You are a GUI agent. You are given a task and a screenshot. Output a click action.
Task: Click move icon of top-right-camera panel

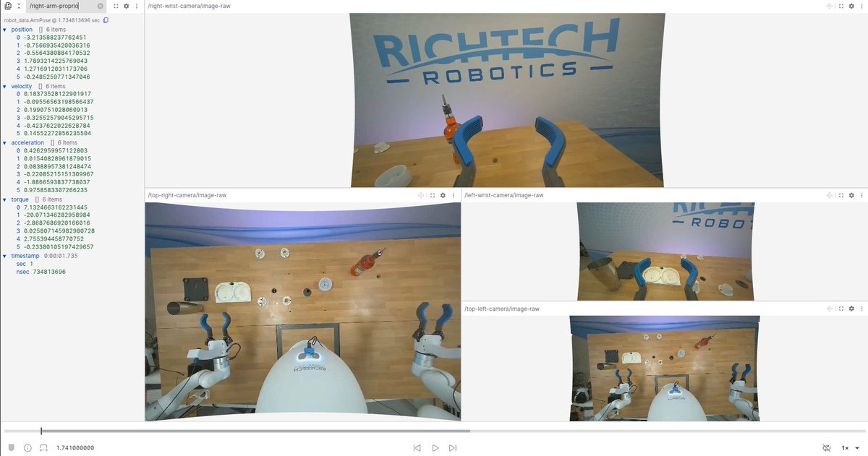coord(422,195)
